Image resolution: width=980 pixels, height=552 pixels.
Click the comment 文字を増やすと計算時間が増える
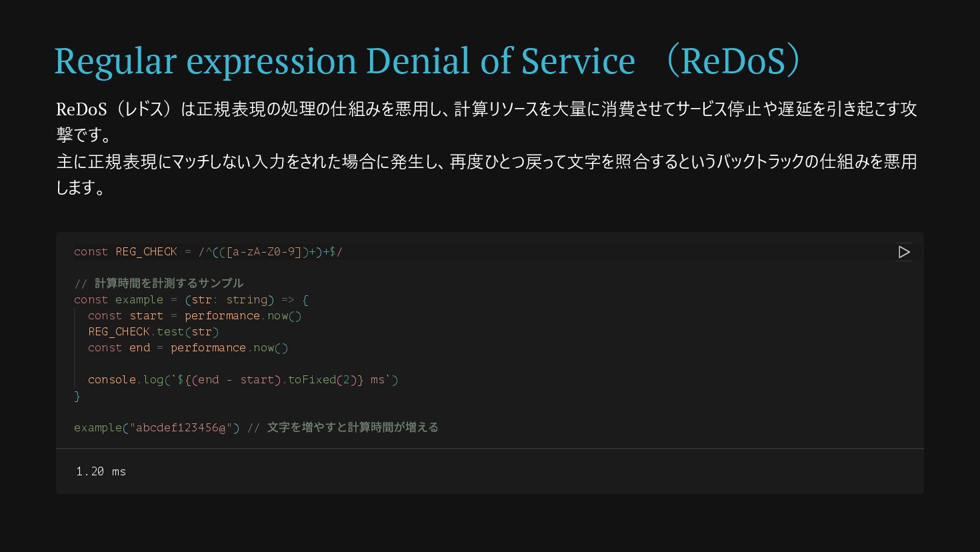[352, 427]
